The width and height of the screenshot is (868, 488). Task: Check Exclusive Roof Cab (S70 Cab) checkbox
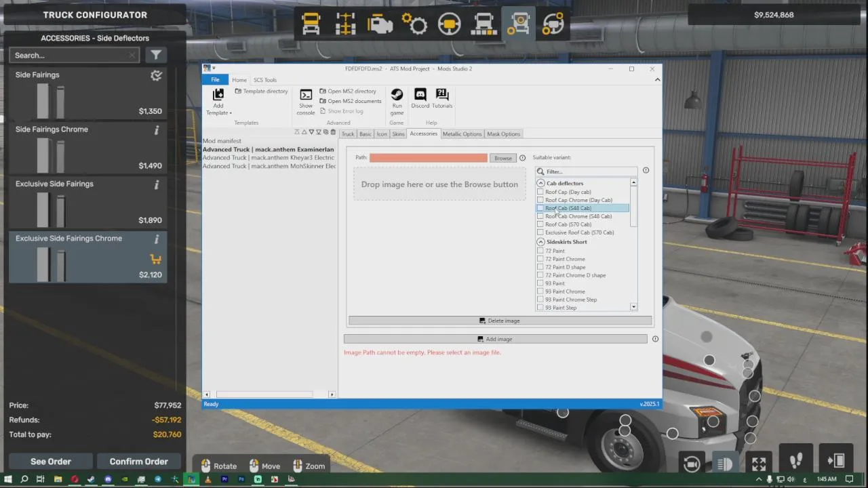(x=540, y=232)
